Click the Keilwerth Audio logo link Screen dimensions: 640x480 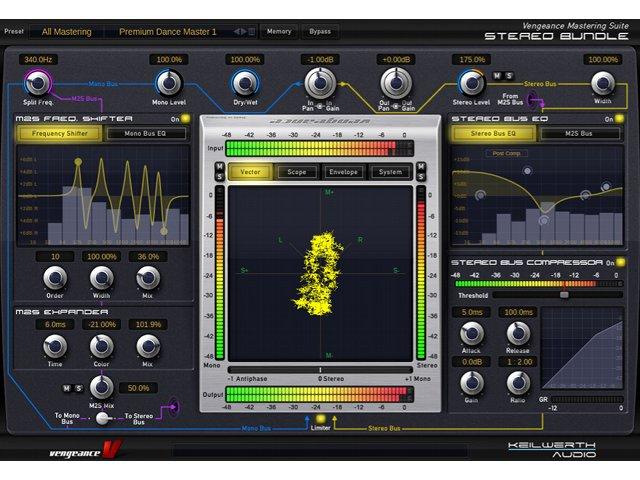point(552,449)
